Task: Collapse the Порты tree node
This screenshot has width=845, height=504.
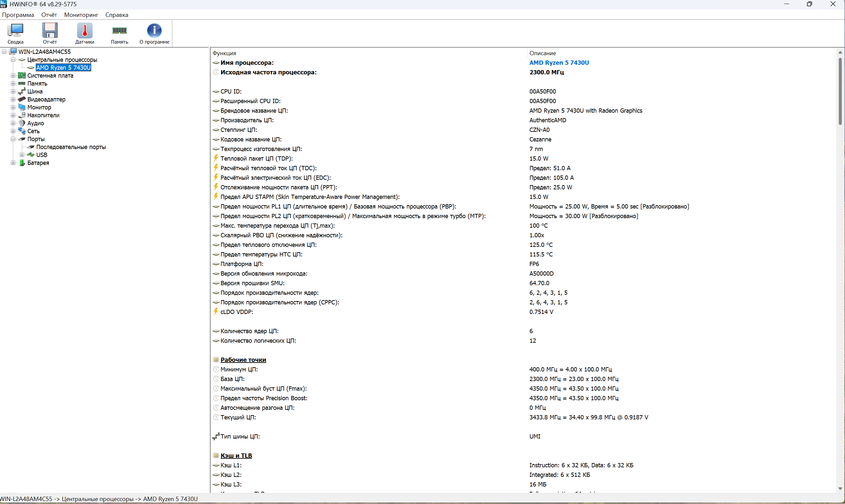Action: (13, 139)
